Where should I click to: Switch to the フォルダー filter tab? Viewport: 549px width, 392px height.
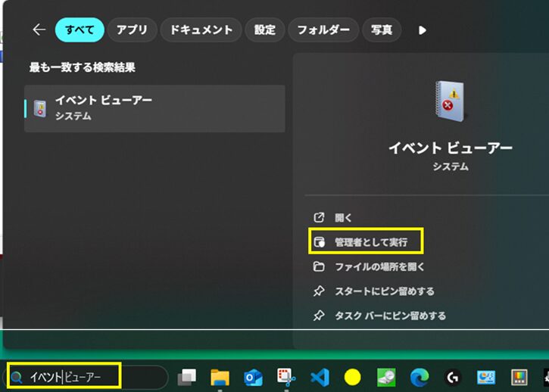pos(323,30)
